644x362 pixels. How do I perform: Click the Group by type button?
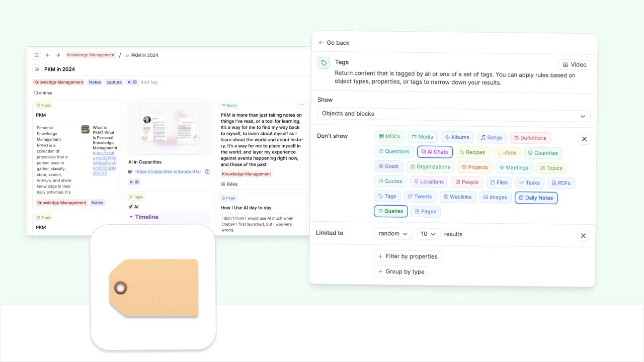(x=401, y=271)
